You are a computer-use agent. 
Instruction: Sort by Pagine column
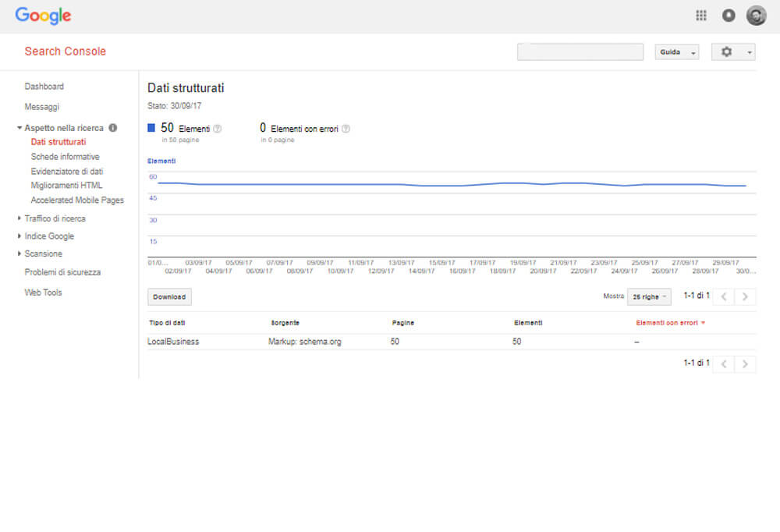tap(403, 323)
